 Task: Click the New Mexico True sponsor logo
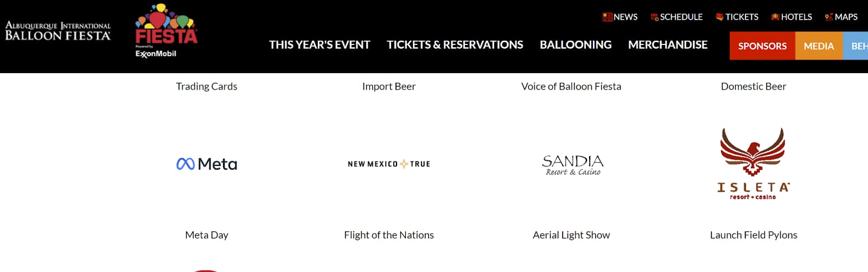point(389,164)
